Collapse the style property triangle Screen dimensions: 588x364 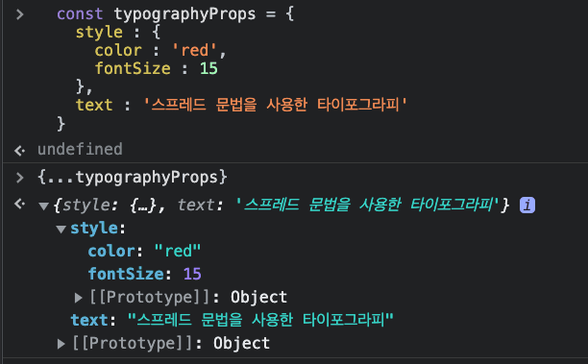pos(61,229)
